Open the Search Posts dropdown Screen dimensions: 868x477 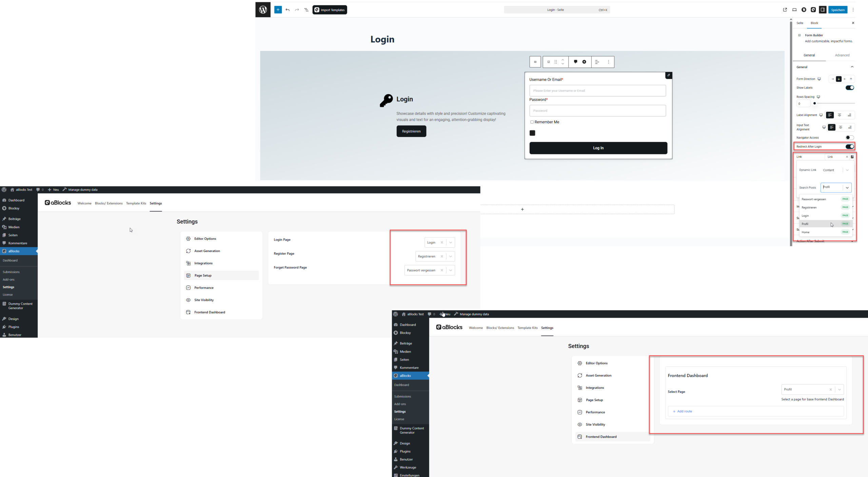point(847,188)
